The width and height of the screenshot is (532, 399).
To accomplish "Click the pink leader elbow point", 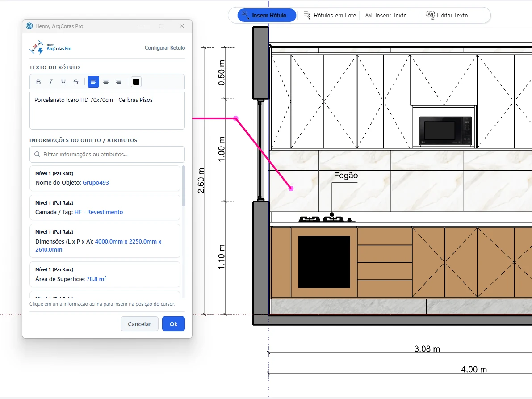I will (x=236, y=118).
